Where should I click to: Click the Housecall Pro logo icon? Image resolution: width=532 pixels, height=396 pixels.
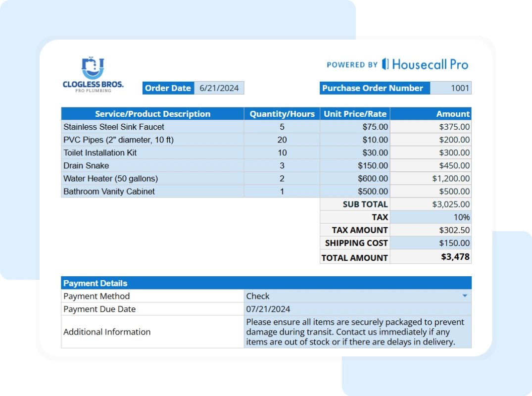[385, 64]
